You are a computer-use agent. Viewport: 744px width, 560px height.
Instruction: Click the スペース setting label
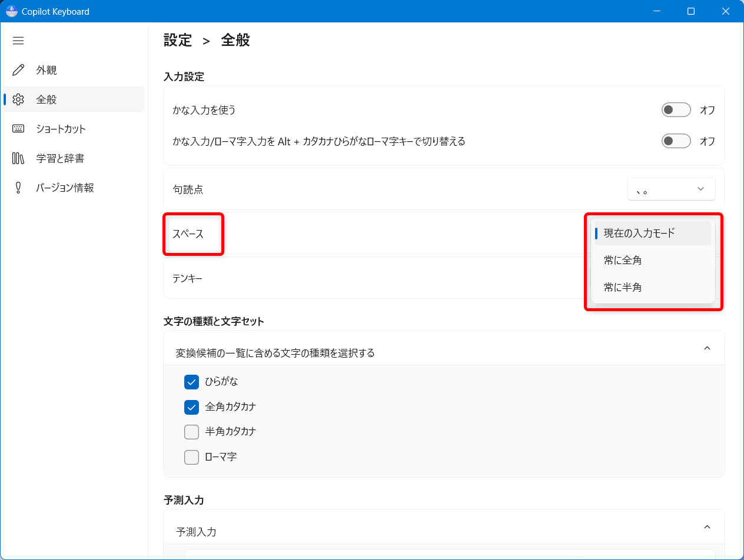[188, 234]
